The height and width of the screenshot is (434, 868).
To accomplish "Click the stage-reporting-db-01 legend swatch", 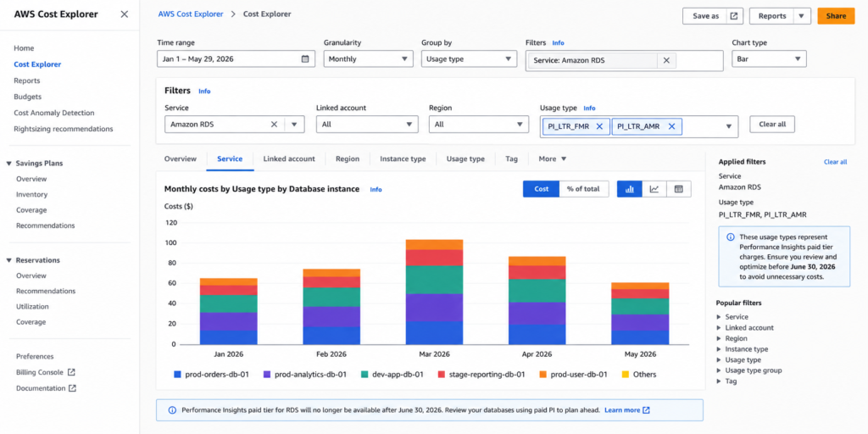I will pos(441,375).
